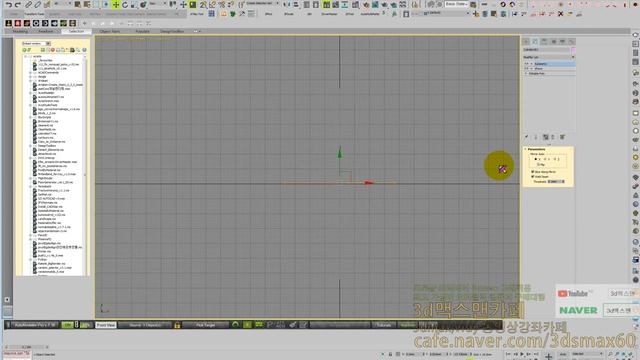Toggle Pin Stack below modifier stack

[x=527, y=137]
